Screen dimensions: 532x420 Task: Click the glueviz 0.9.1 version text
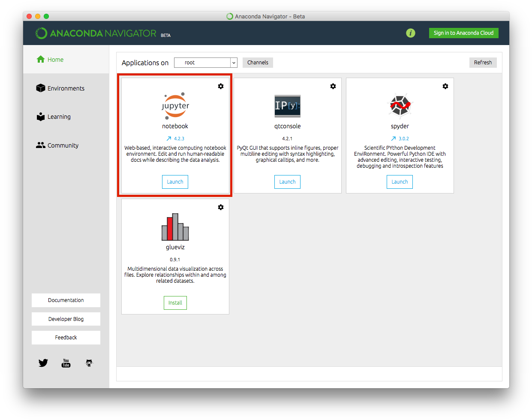point(175,260)
